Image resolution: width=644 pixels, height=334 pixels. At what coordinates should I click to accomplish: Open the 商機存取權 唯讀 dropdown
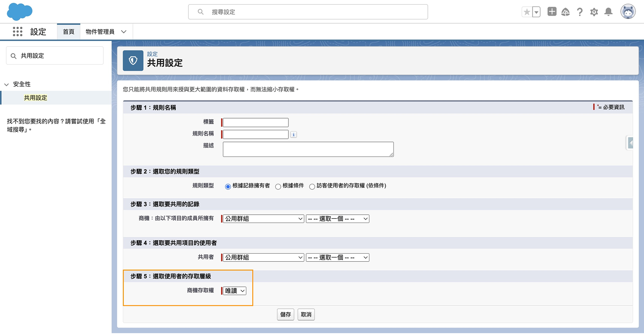coord(234,291)
